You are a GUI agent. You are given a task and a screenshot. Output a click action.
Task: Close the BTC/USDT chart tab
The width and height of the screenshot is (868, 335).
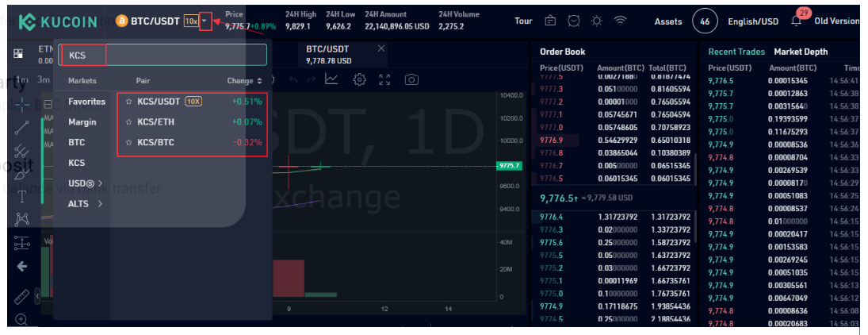click(x=380, y=48)
